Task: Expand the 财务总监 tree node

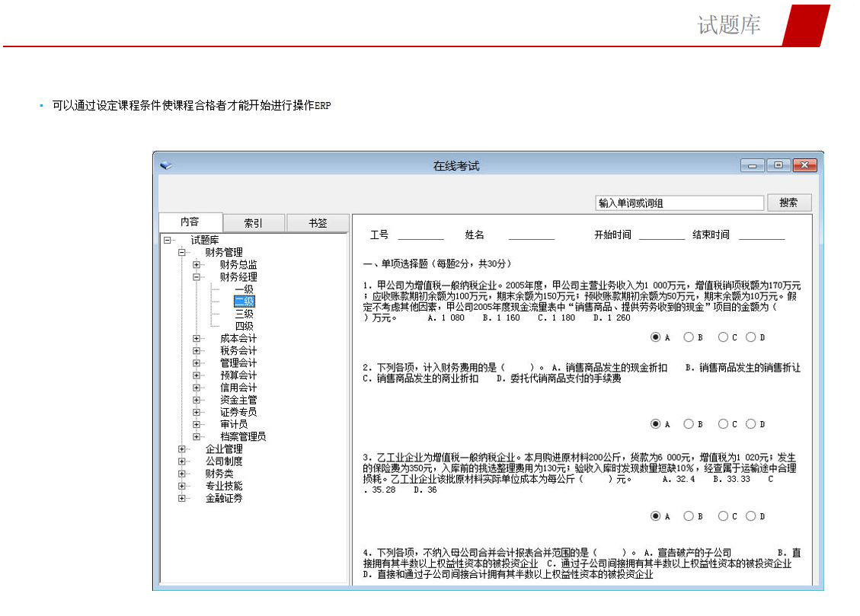Action: tap(197, 265)
